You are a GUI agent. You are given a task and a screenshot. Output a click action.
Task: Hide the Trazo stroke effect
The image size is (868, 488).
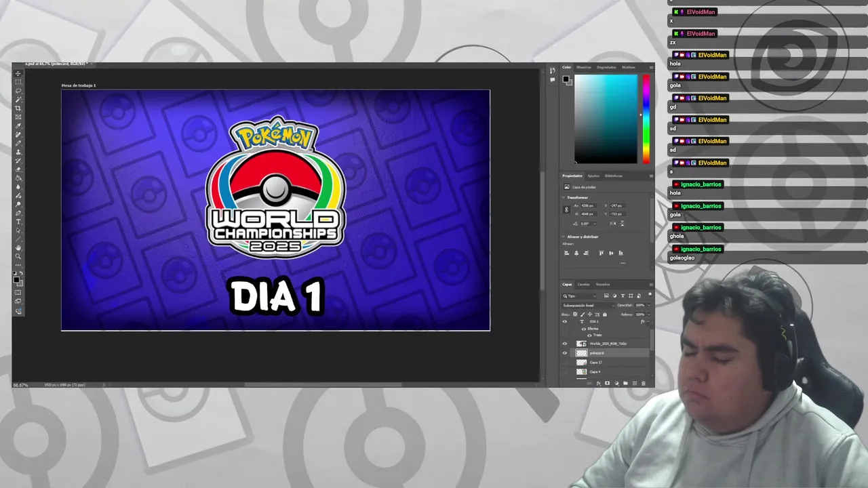click(x=589, y=335)
